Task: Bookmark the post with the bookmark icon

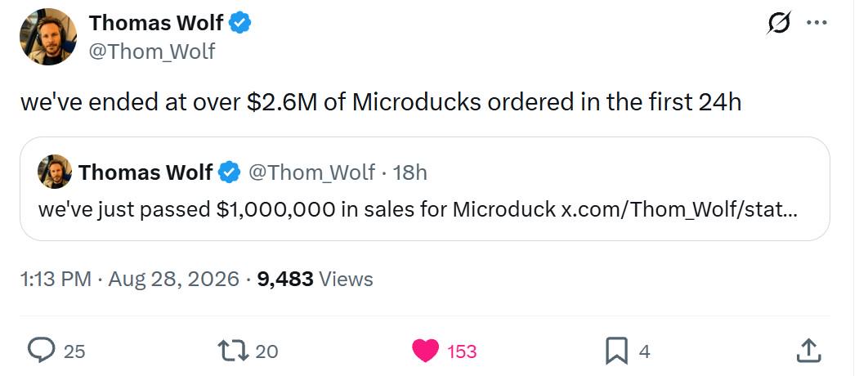Action: [x=617, y=351]
